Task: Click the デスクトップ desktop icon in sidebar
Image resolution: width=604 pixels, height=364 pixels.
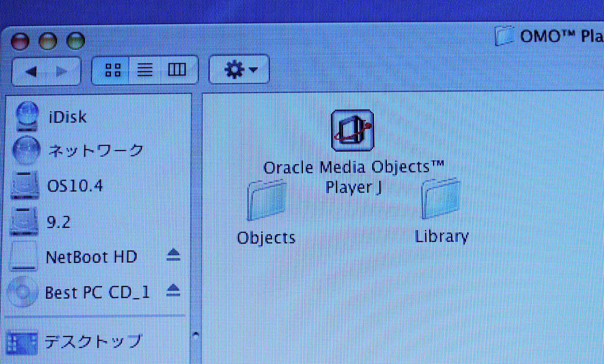Action: coord(23,342)
